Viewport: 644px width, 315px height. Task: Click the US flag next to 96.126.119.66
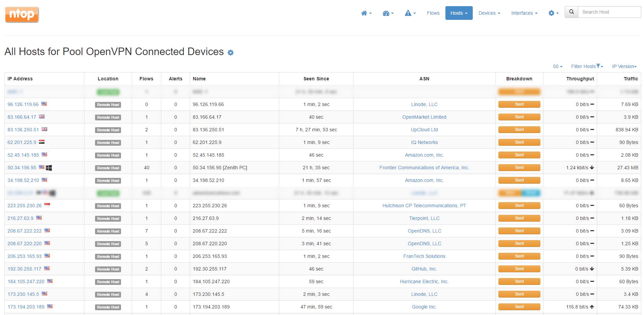pos(44,104)
